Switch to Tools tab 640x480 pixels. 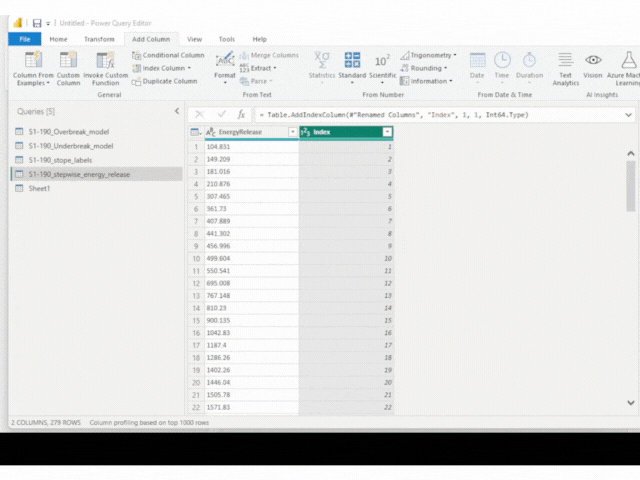click(x=227, y=39)
